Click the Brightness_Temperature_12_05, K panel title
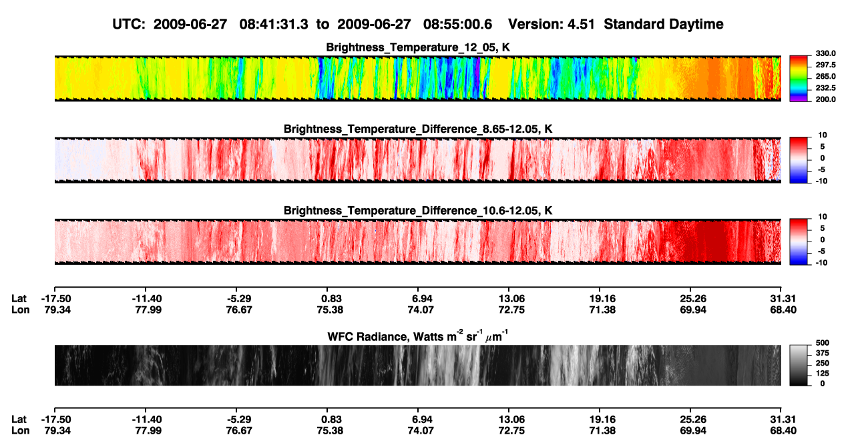The width and height of the screenshot is (868, 445). point(418,47)
